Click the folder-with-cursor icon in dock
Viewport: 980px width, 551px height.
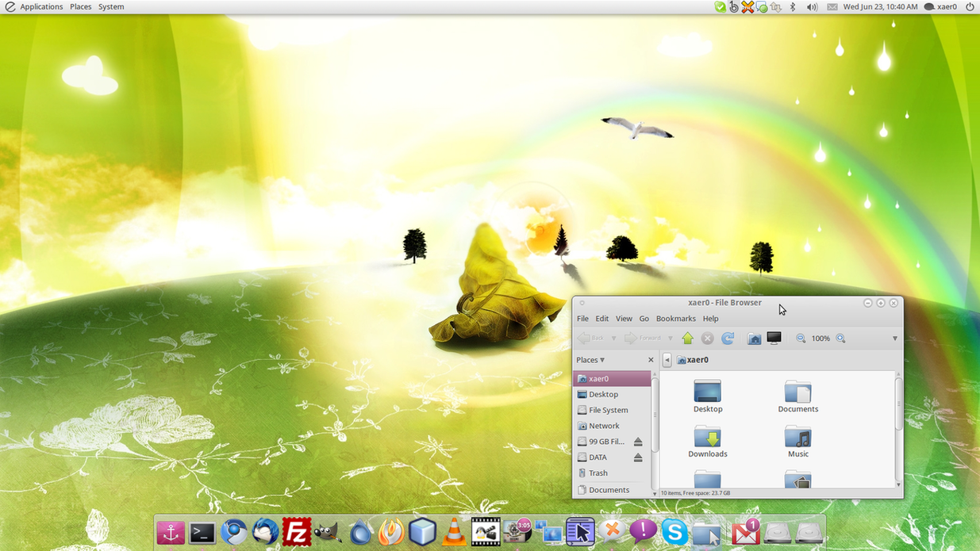click(x=706, y=533)
